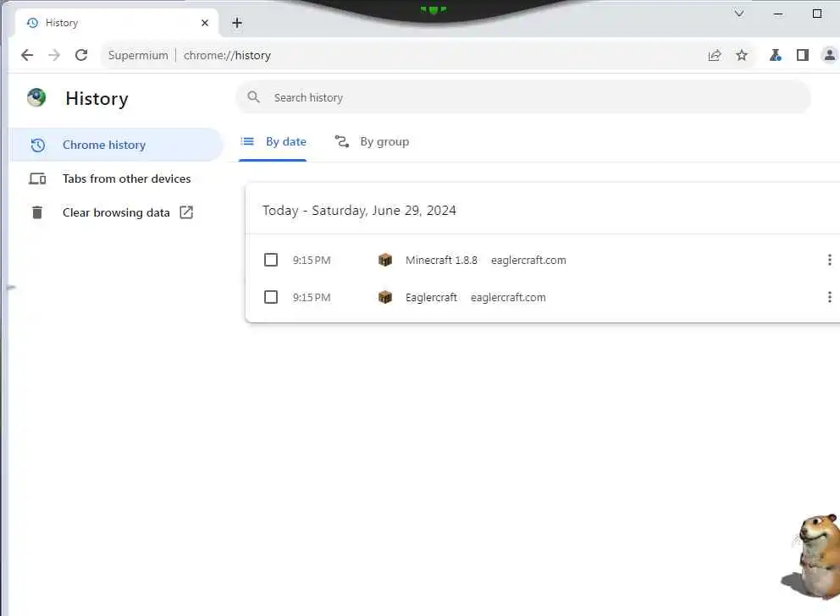Image resolution: width=840 pixels, height=616 pixels.
Task: Open Clear browsing data link
Action: [x=116, y=212]
